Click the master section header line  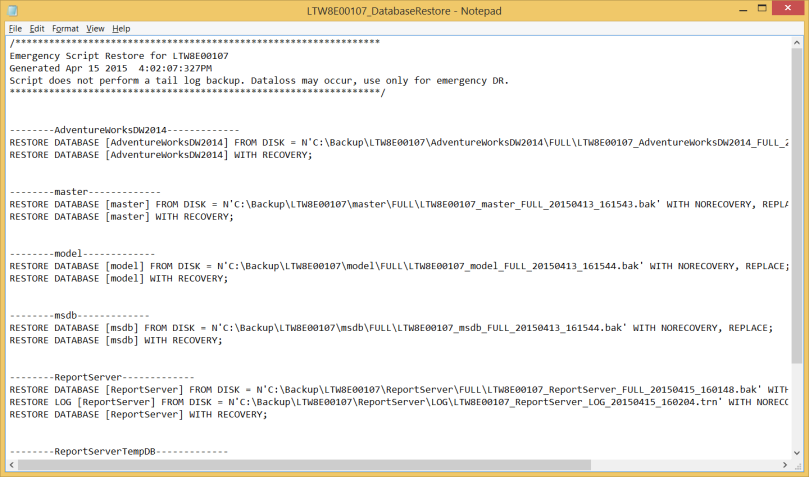(85, 192)
